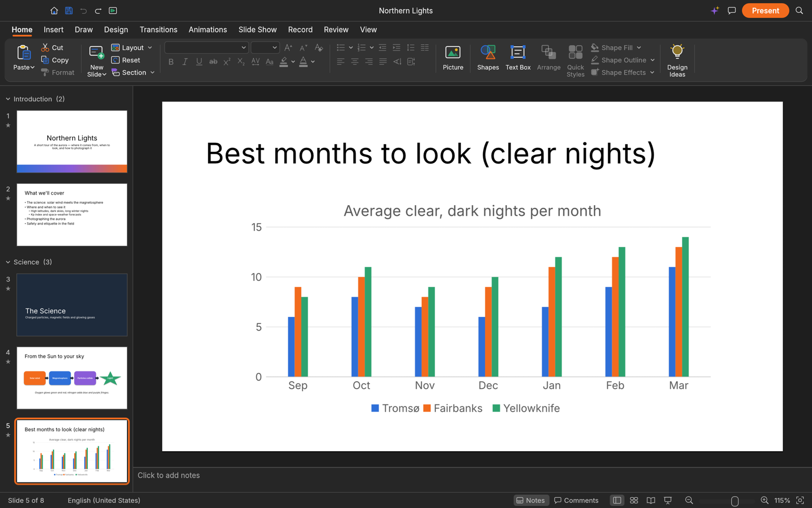
Task: Clear formatting with eraser A icon
Action: point(319,48)
